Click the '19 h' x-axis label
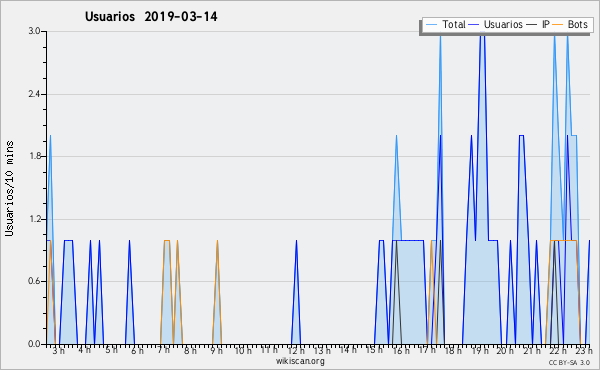 coord(480,351)
